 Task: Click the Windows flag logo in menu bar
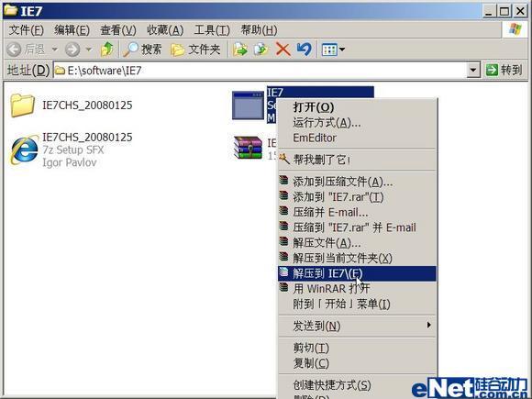[515, 30]
